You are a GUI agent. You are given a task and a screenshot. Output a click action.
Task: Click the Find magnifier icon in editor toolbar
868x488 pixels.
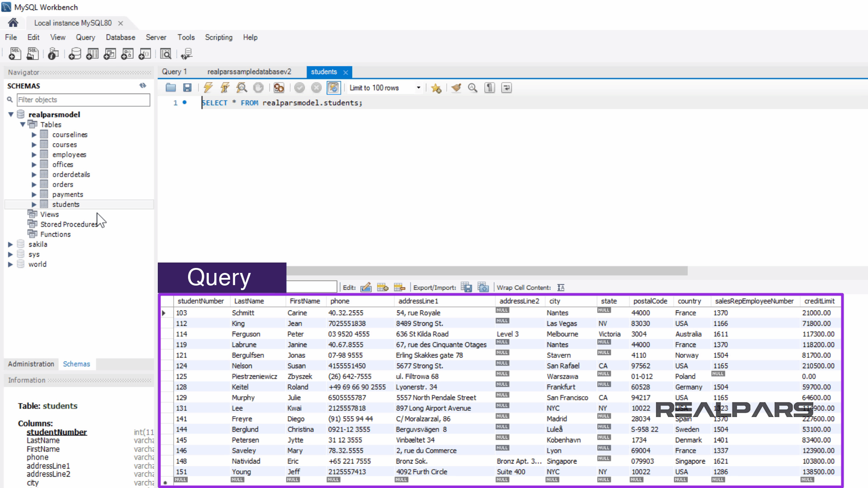[x=472, y=88]
